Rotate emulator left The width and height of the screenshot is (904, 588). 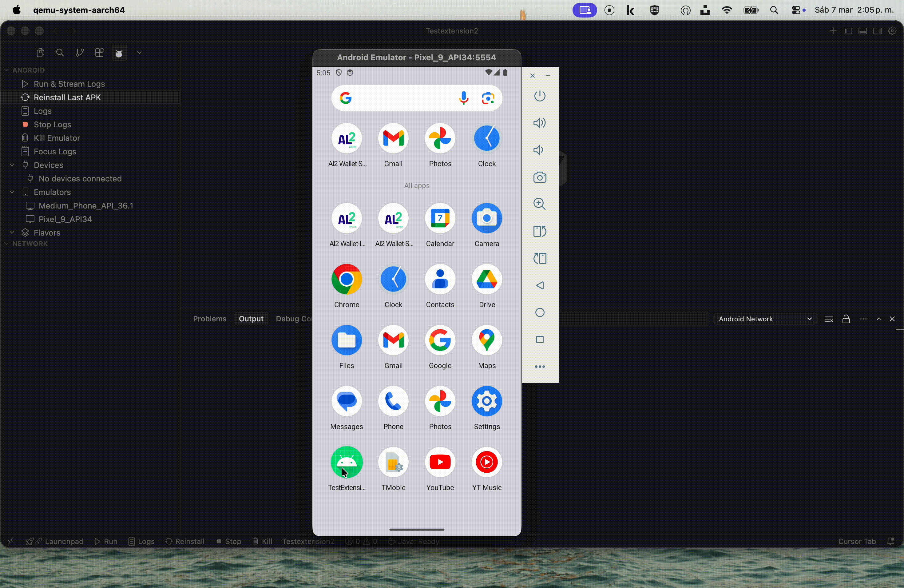click(x=539, y=231)
